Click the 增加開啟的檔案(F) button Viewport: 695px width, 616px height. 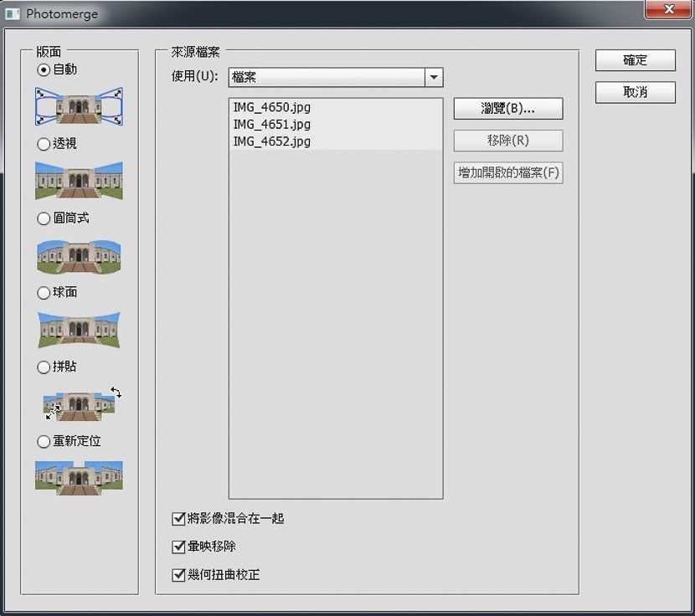(508, 173)
